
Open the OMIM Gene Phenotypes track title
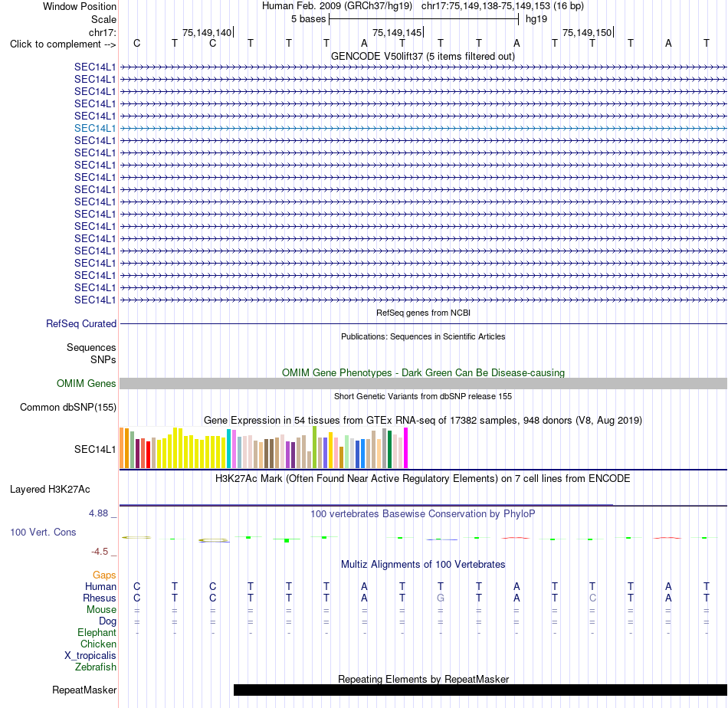pyautogui.click(x=423, y=372)
